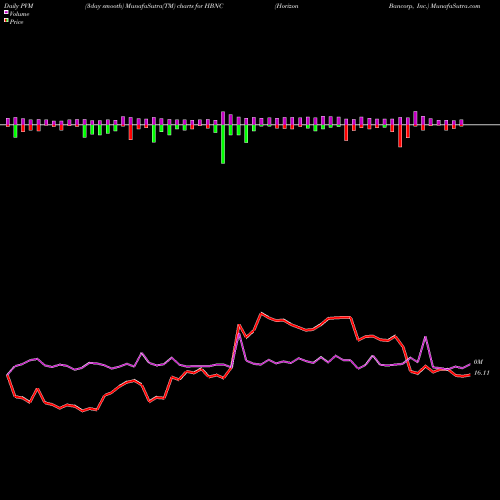Click the '(Horizon' company name text
Image resolution: width=500 pixels, height=500 pixels.
pos(287,6)
